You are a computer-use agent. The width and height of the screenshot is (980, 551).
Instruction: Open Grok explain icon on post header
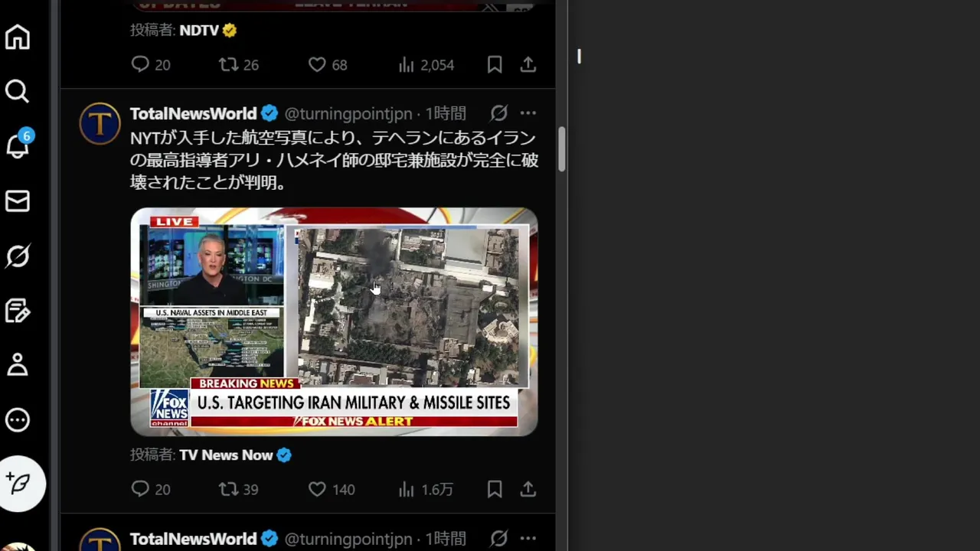point(499,113)
